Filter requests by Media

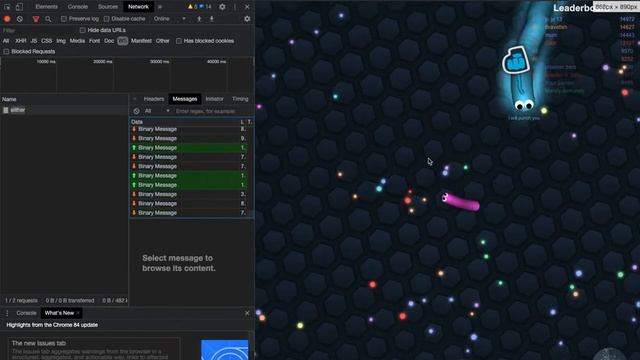pyautogui.click(x=77, y=41)
